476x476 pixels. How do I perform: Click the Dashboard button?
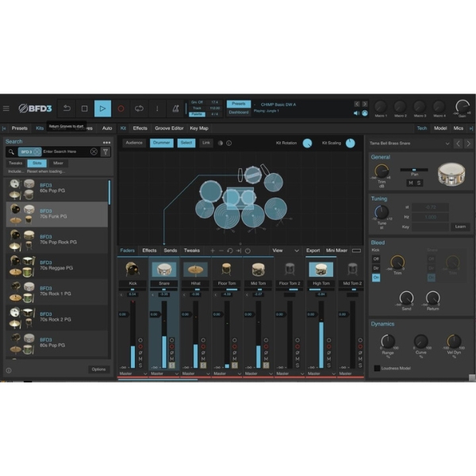pyautogui.click(x=239, y=113)
